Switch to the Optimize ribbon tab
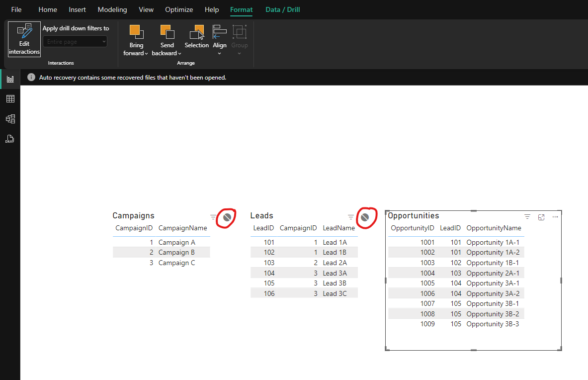588x380 pixels. (x=179, y=10)
